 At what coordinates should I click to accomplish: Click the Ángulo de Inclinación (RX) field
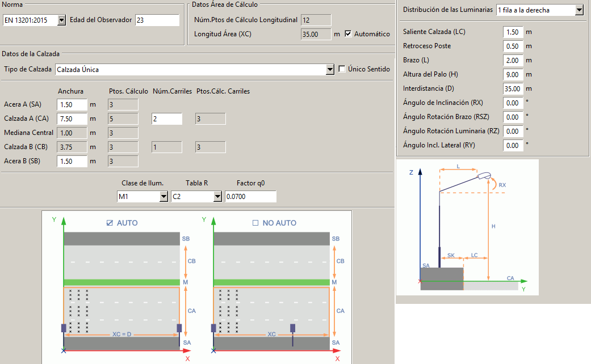513,103
